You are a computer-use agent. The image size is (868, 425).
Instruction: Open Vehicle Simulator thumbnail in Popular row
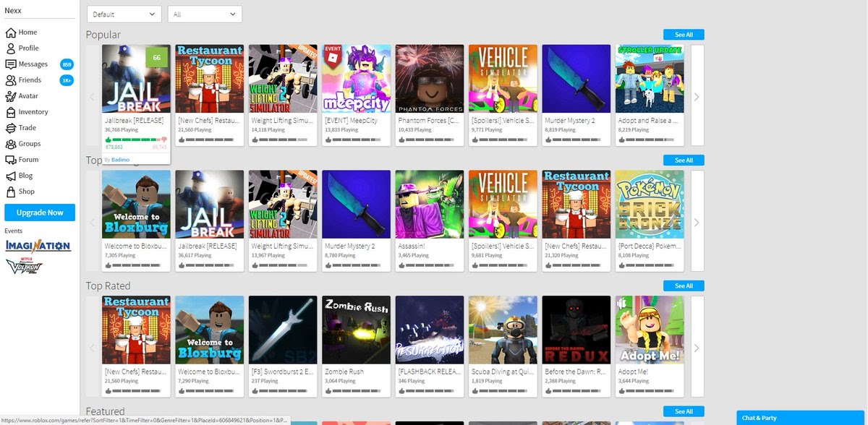(503, 79)
